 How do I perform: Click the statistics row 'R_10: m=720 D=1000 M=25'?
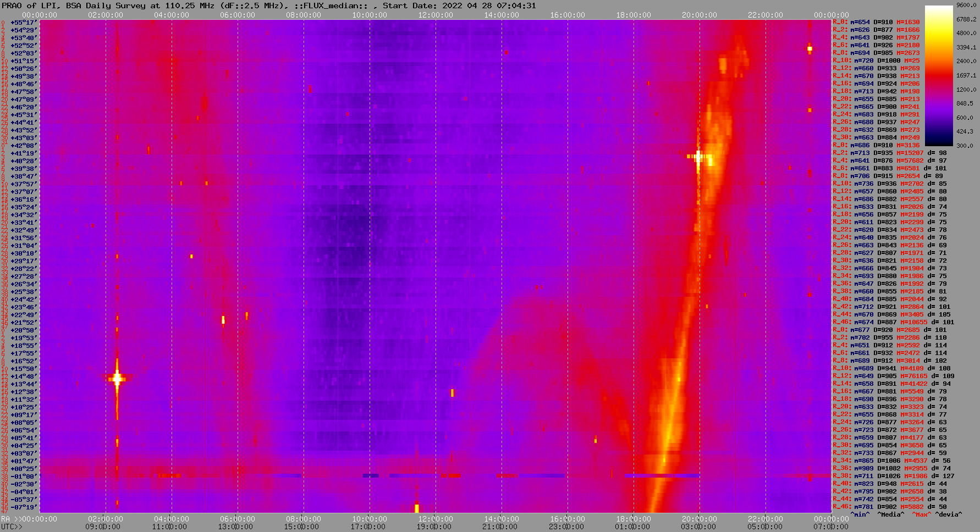point(876,61)
